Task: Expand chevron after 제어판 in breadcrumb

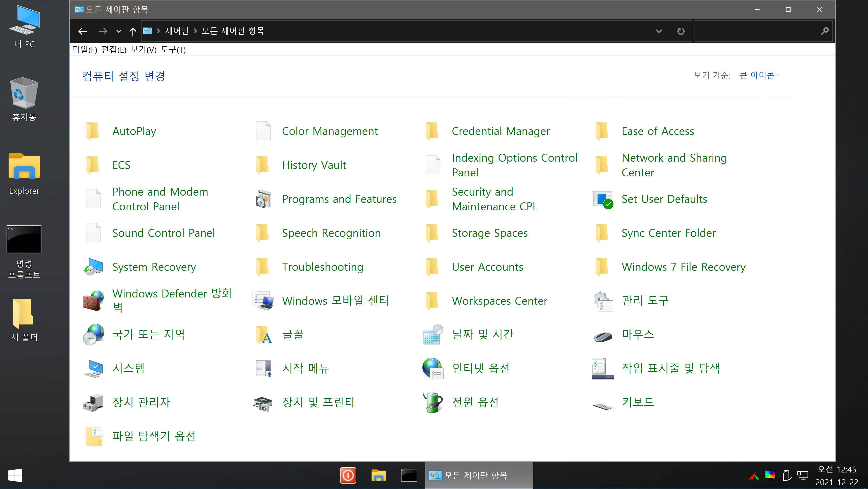Action: point(195,31)
